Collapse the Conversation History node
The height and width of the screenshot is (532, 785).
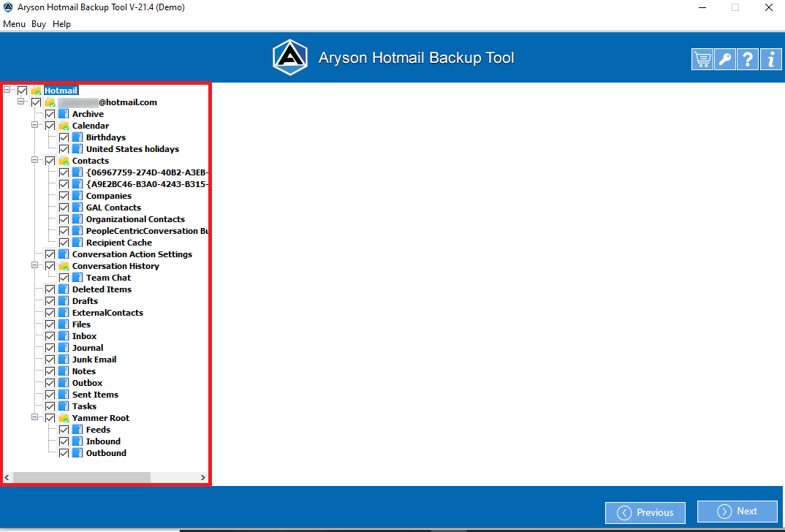coord(35,265)
